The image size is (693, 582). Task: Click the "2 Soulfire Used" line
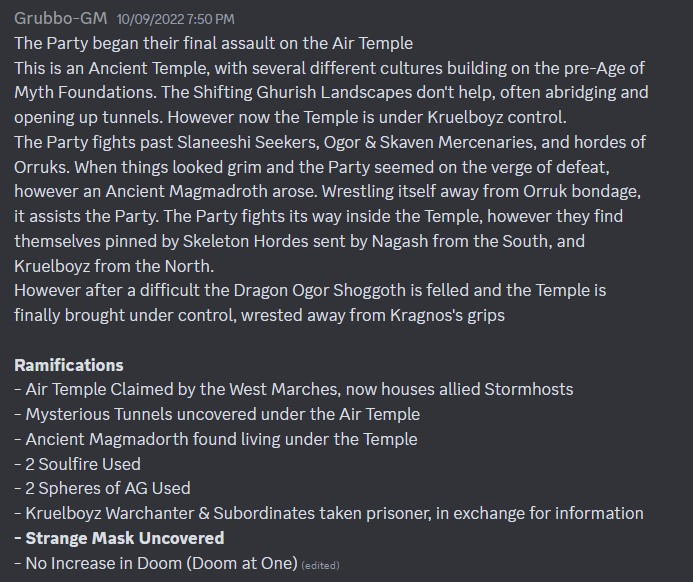[78, 464]
